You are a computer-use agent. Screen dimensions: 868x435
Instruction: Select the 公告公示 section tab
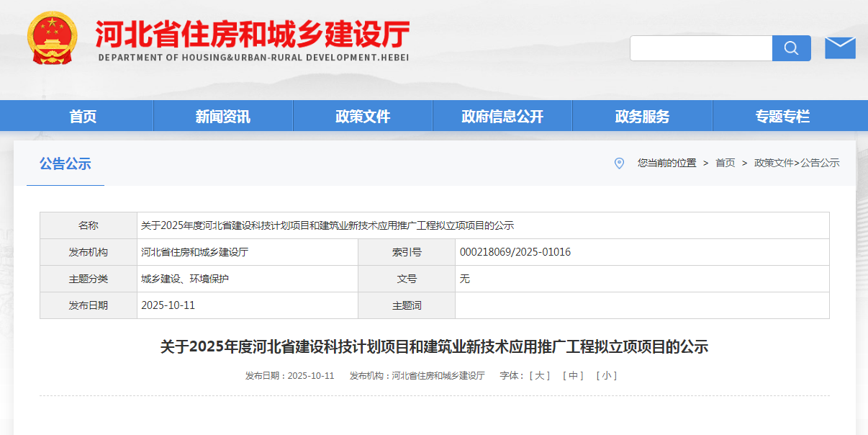(65, 163)
